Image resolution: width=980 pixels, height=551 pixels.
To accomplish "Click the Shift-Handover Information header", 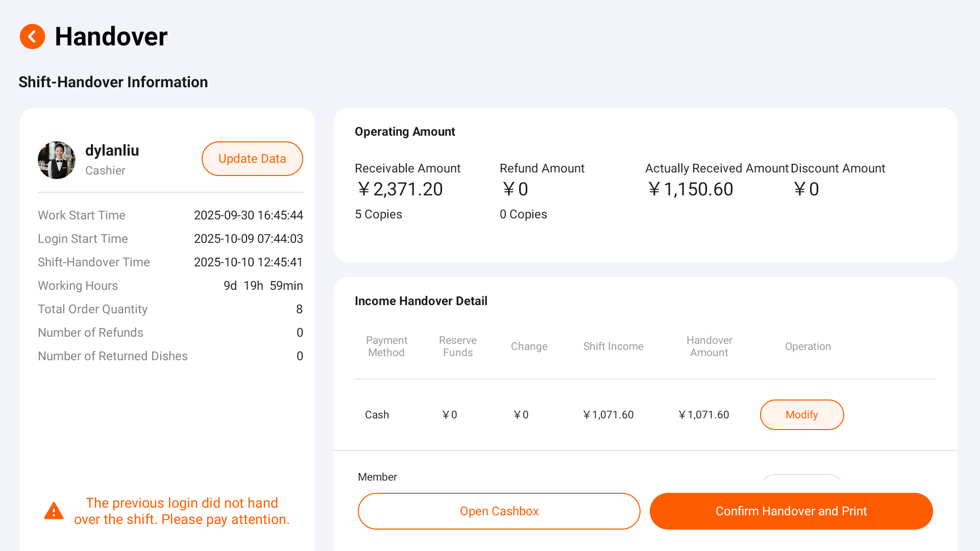I will pyautogui.click(x=113, y=82).
